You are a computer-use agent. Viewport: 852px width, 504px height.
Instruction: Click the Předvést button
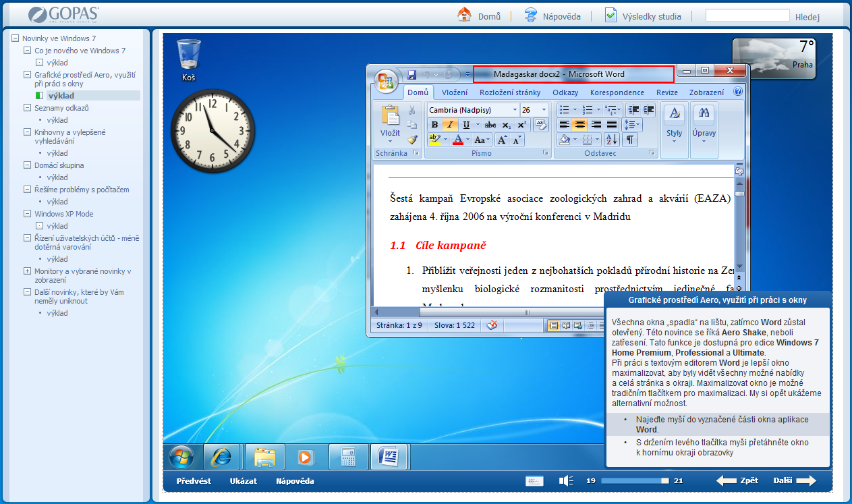[x=194, y=481]
